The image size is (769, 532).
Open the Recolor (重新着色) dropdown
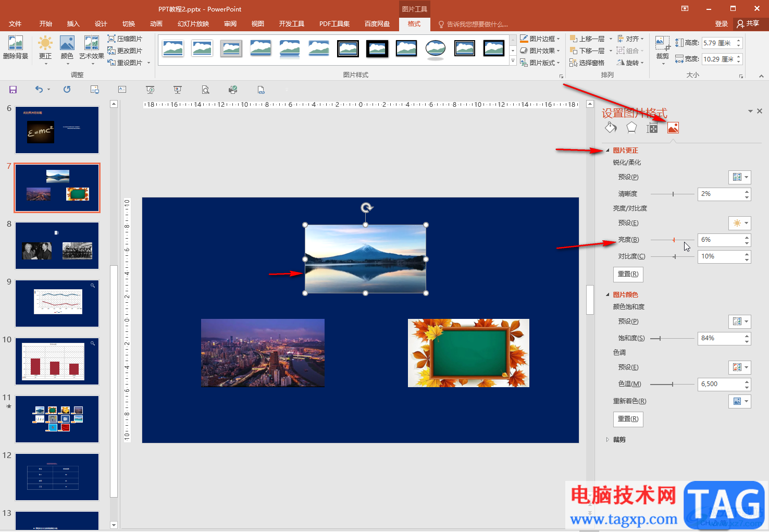click(739, 401)
